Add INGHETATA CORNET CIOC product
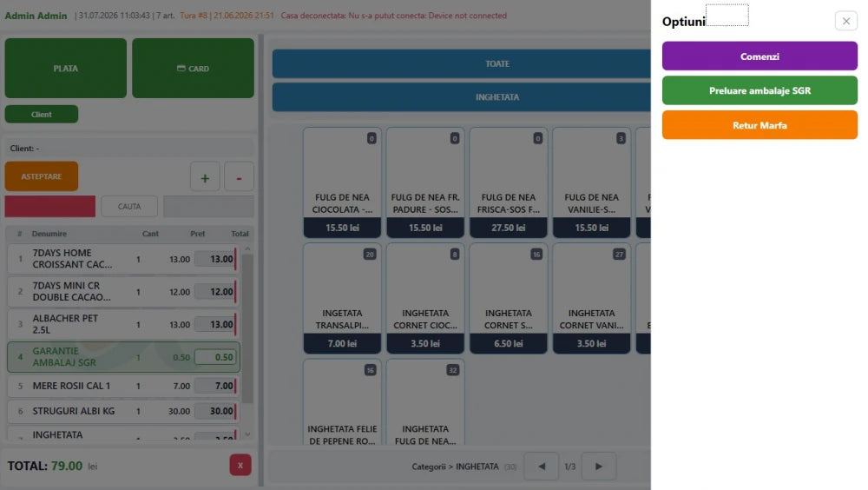 coord(425,299)
